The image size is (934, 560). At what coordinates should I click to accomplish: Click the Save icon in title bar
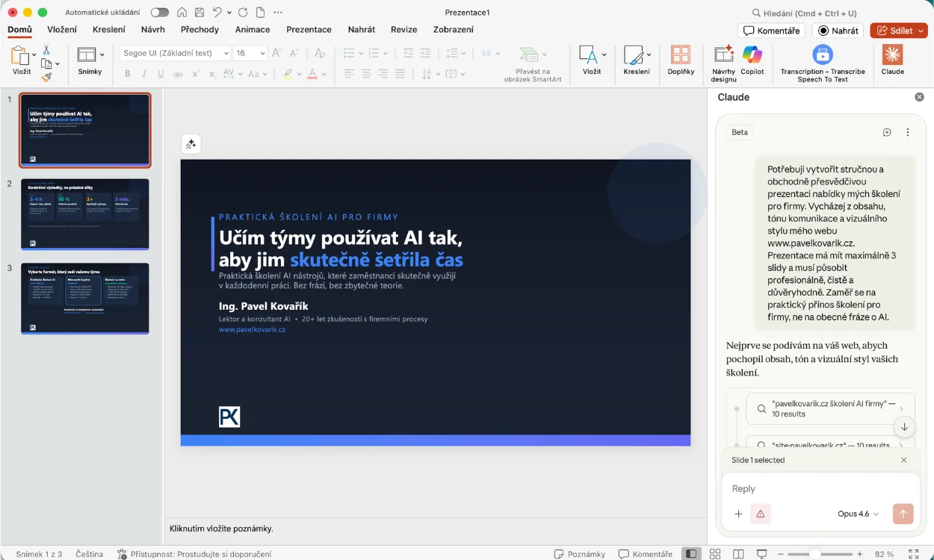click(x=200, y=13)
